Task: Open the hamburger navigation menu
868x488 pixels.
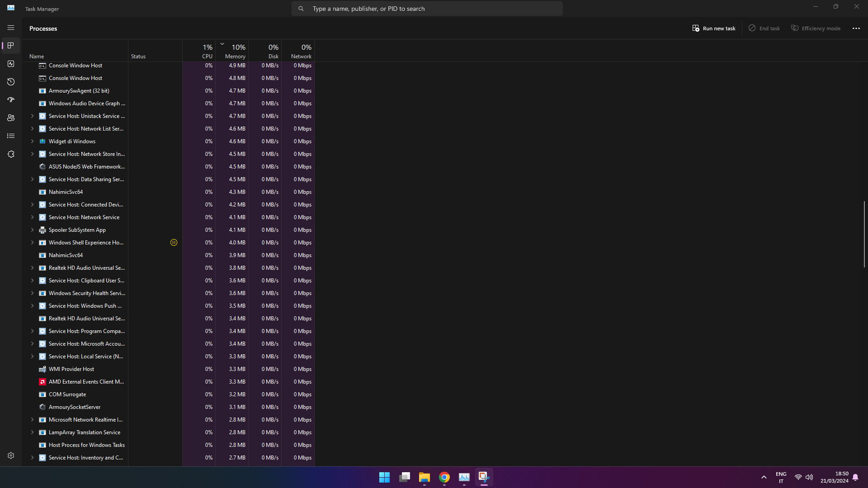Action: [x=11, y=28]
